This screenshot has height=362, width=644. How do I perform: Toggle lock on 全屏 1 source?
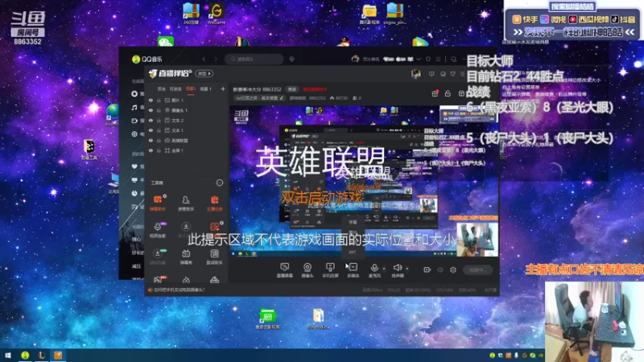pos(159,150)
